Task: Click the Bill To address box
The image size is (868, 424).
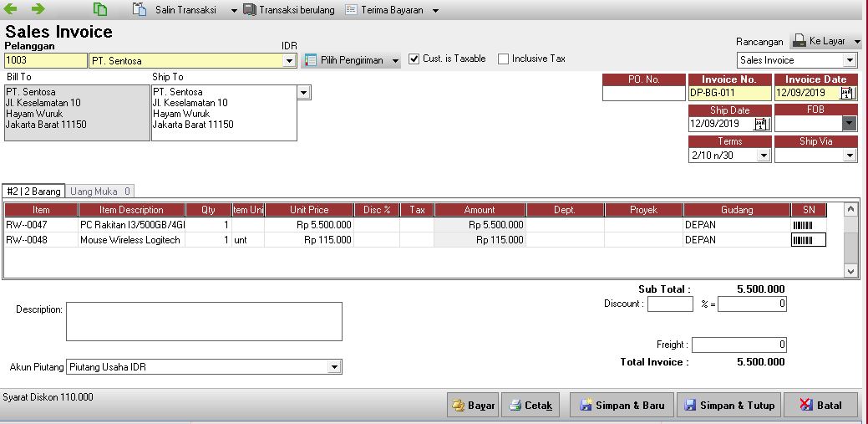Action: point(77,113)
